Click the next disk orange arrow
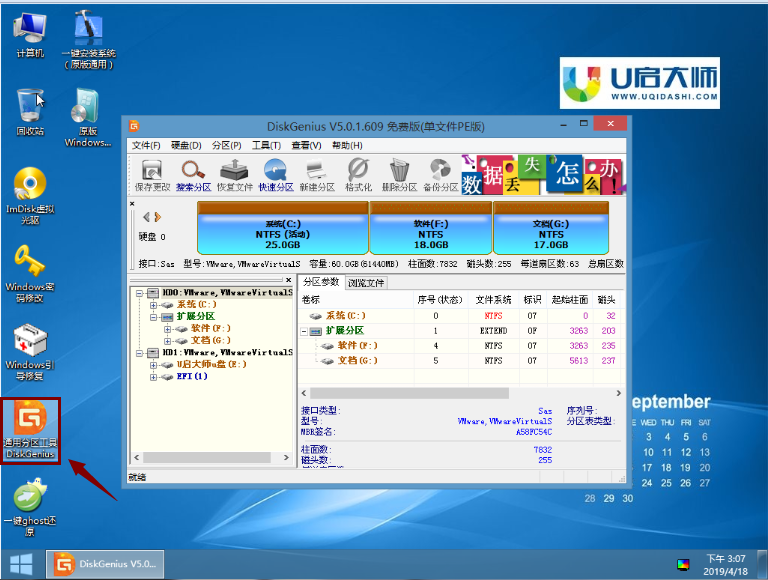The height and width of the screenshot is (580, 768). click(x=157, y=217)
